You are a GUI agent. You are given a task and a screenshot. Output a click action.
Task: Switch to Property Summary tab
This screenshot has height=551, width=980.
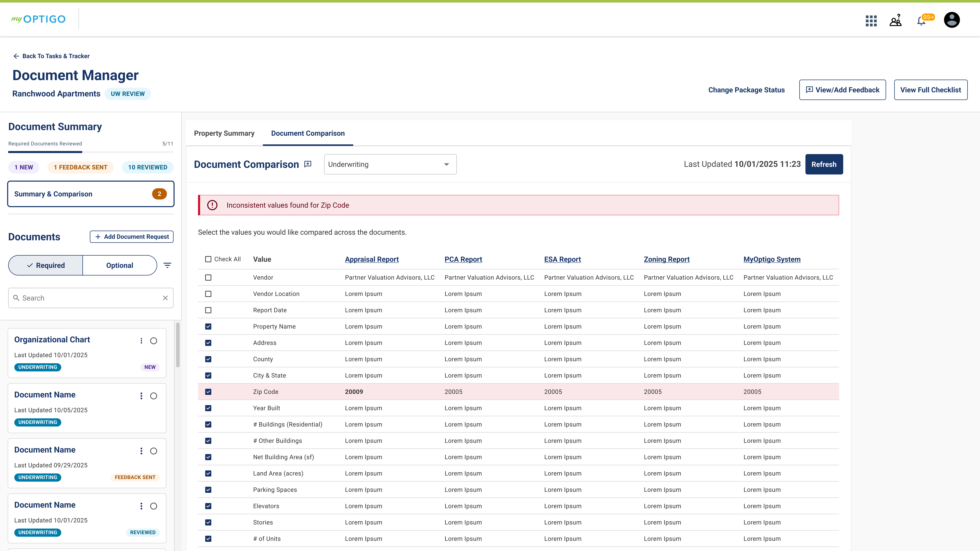point(224,133)
